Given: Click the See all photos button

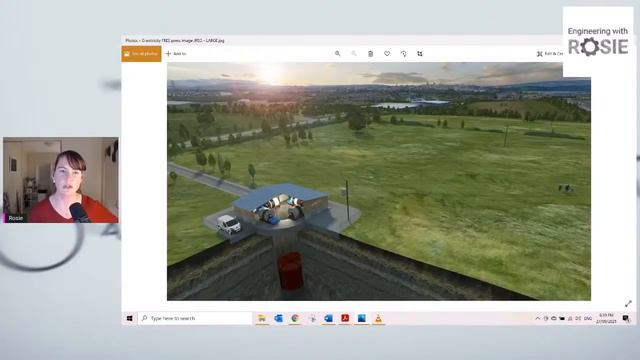Looking at the screenshot, I should (141, 54).
